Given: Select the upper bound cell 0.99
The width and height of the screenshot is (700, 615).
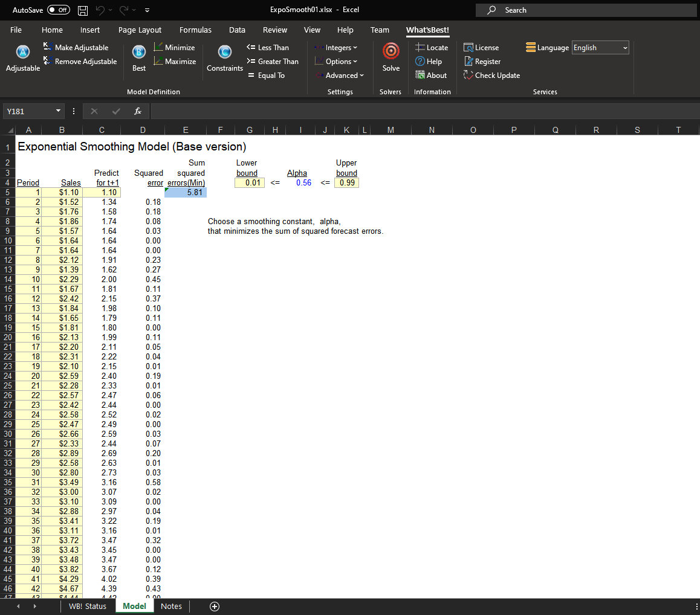Looking at the screenshot, I should point(346,182).
